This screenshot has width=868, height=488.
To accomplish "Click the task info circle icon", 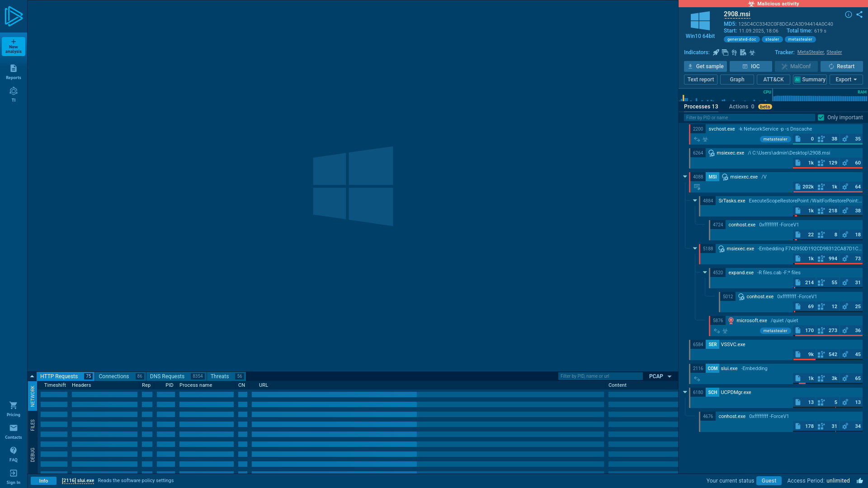I will [849, 14].
